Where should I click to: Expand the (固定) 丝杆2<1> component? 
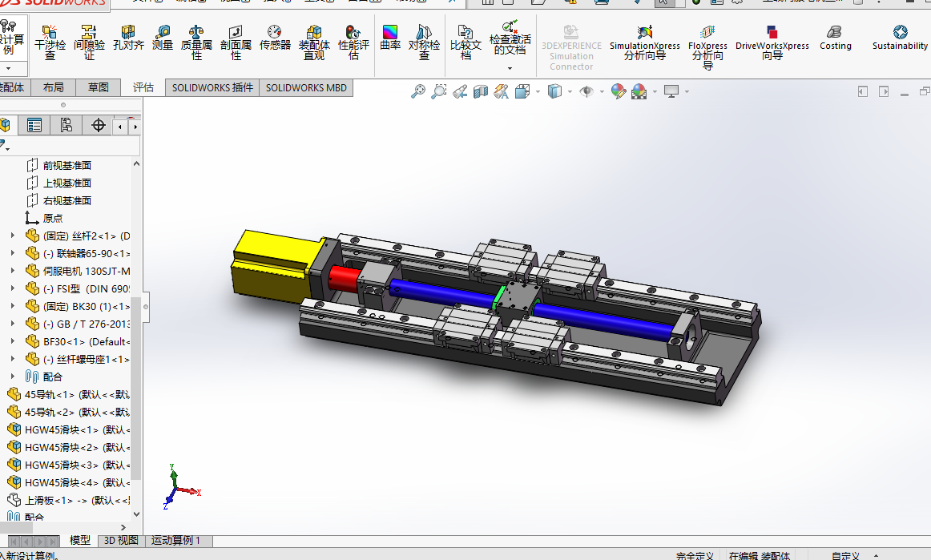(x=13, y=236)
